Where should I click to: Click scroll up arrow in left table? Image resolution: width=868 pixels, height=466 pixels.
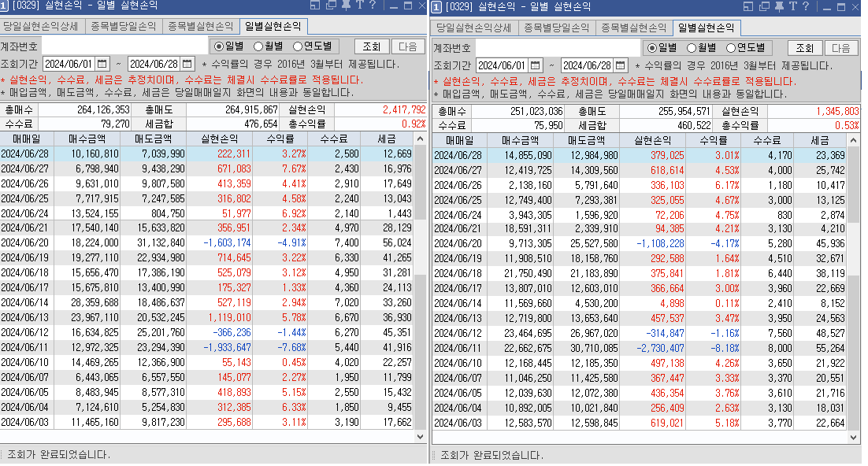[420, 139]
